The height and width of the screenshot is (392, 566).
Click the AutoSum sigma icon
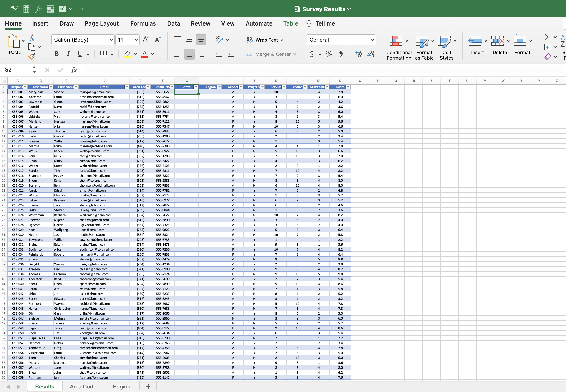[x=547, y=37]
